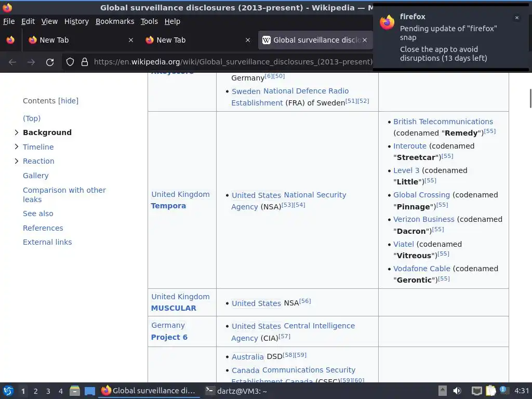Screen dimensions: 532x399
Task: Go to External links section
Action: pyautogui.click(x=47, y=242)
